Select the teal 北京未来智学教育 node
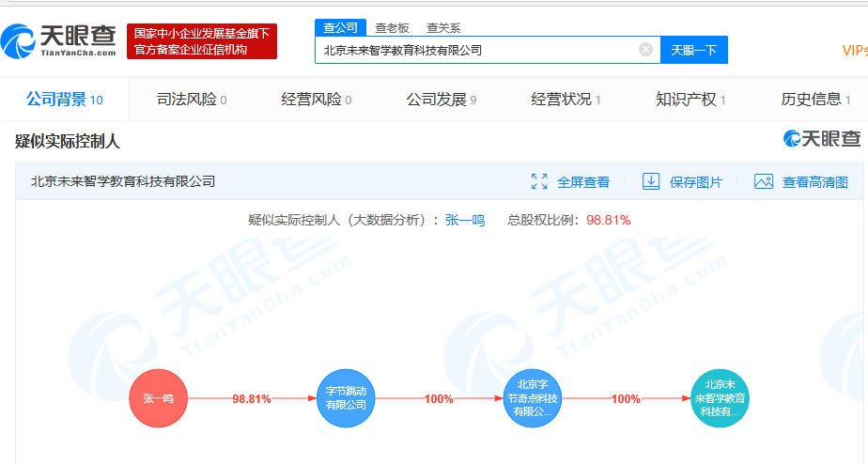 (720, 398)
